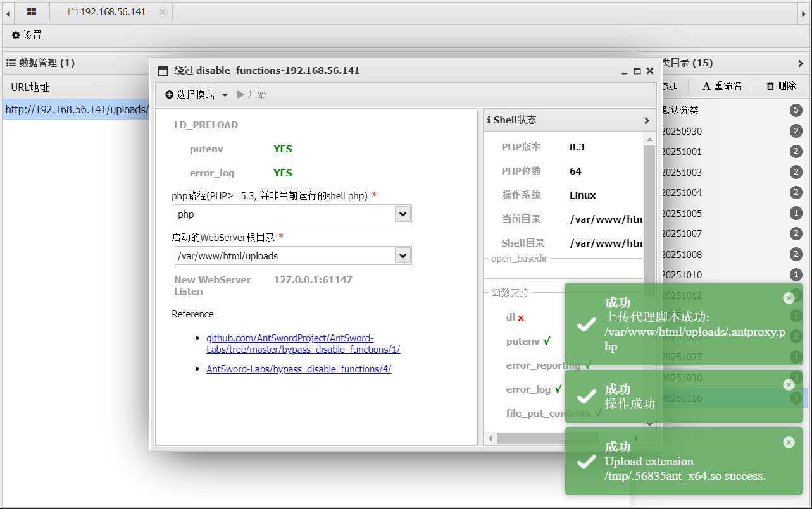Image resolution: width=812 pixels, height=509 pixels.
Task: Open the AntSword-Labs/bypass_disable_functions/4 link
Action: click(x=299, y=369)
